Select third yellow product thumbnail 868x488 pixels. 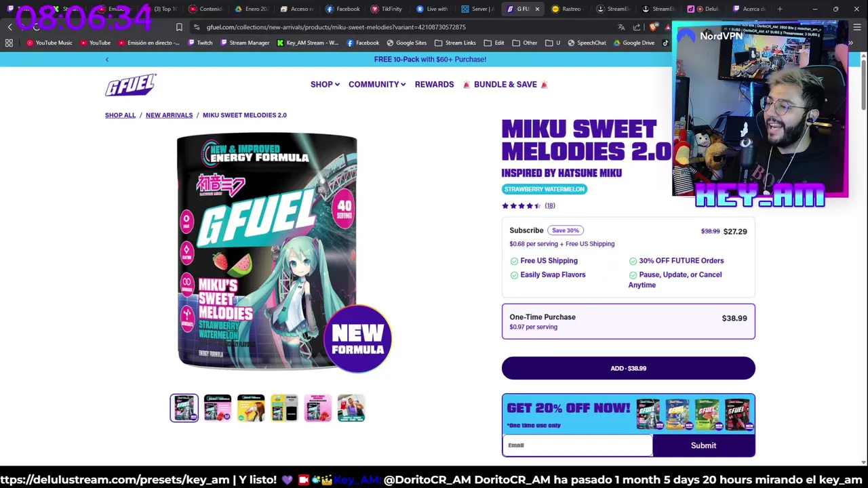251,408
